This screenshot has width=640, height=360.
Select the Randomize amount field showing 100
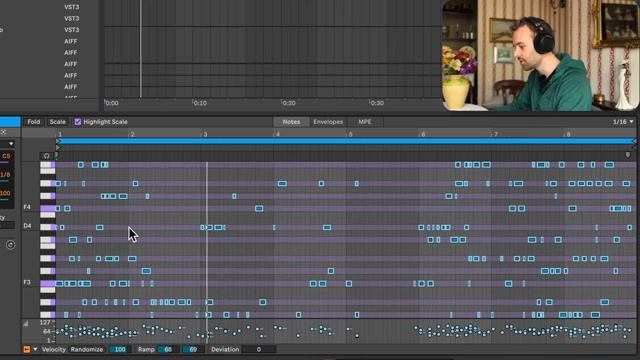point(119,349)
